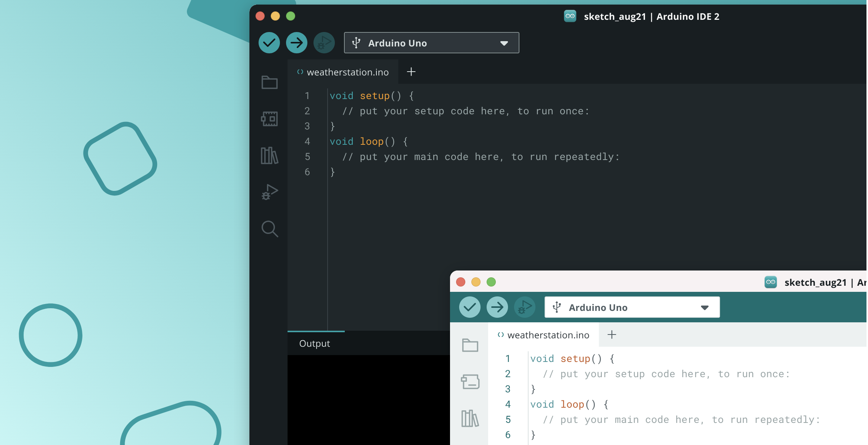Click dropdown arrow of dark board selector
868x445 pixels.
click(x=504, y=43)
